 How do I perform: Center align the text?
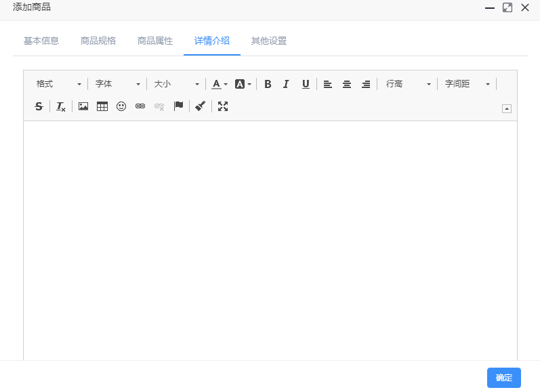tap(347, 84)
